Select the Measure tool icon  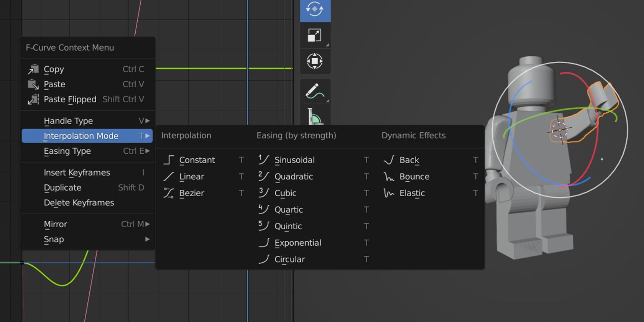(315, 116)
